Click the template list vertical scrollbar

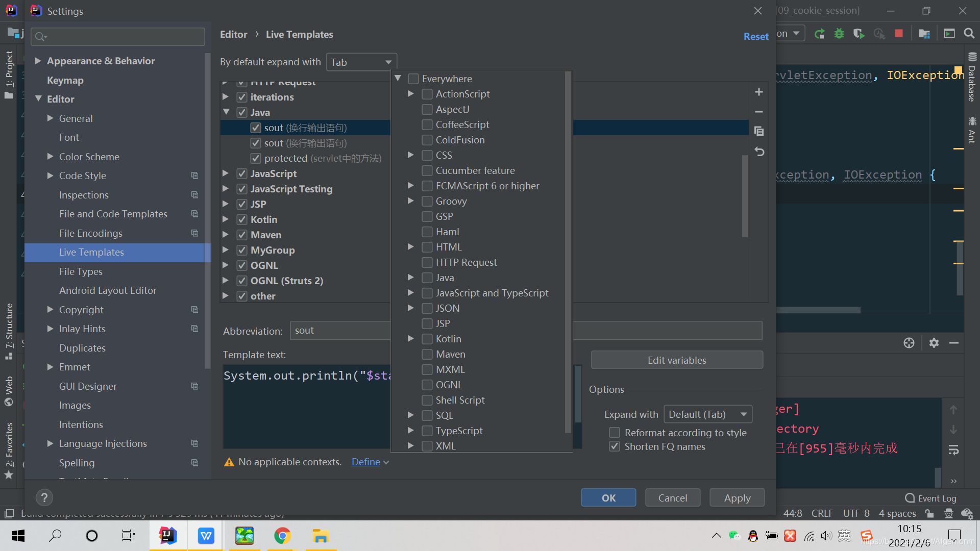point(745,196)
